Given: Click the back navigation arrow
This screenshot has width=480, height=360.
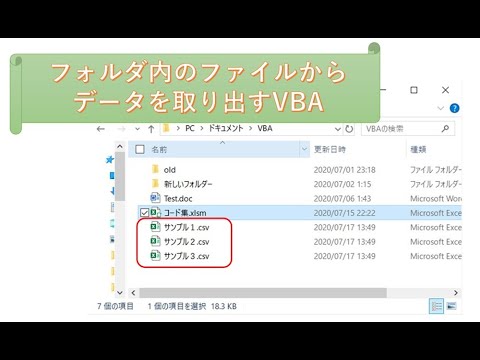Looking at the screenshot, I should tap(101, 129).
